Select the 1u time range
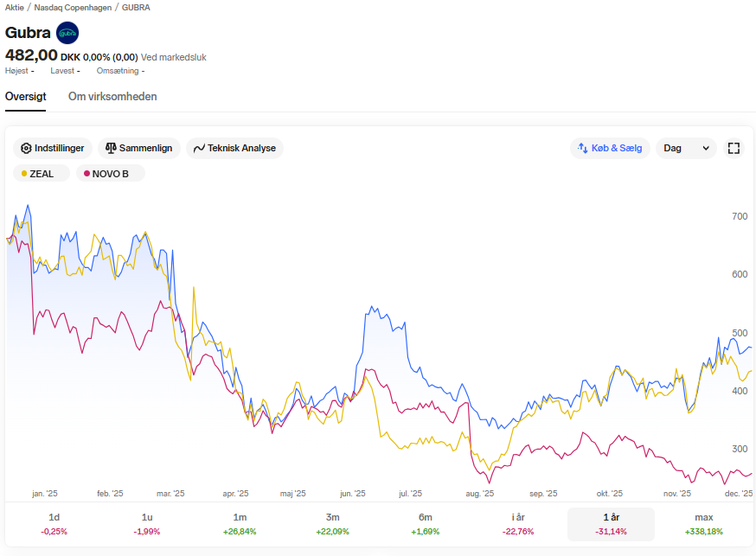 [x=147, y=524]
